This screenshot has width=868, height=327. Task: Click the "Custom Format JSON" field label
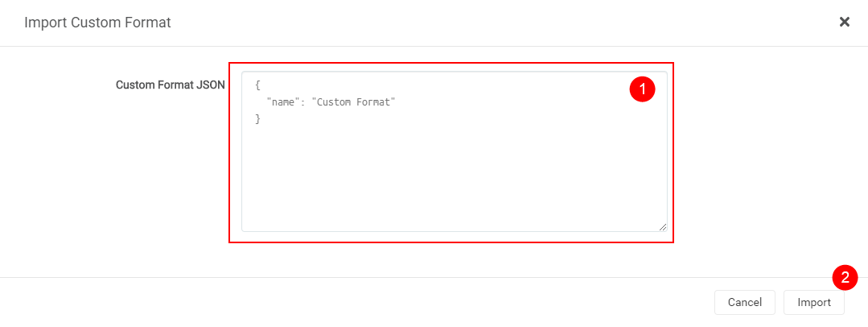click(x=170, y=85)
